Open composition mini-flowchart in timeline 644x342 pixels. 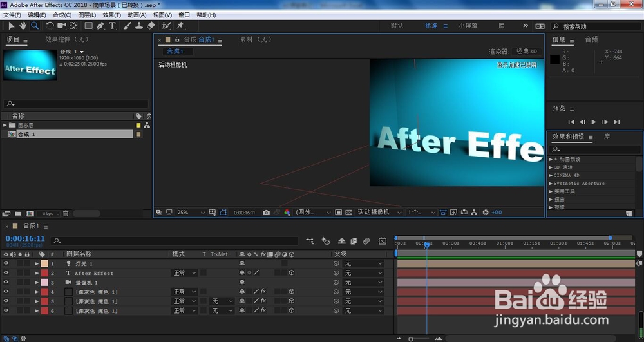point(310,241)
